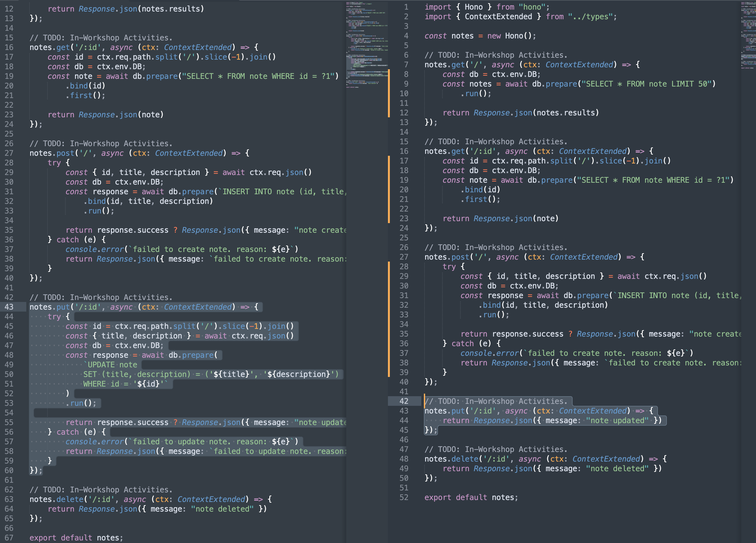
Task: Click line number 42 in the right gutter
Action: tap(404, 401)
